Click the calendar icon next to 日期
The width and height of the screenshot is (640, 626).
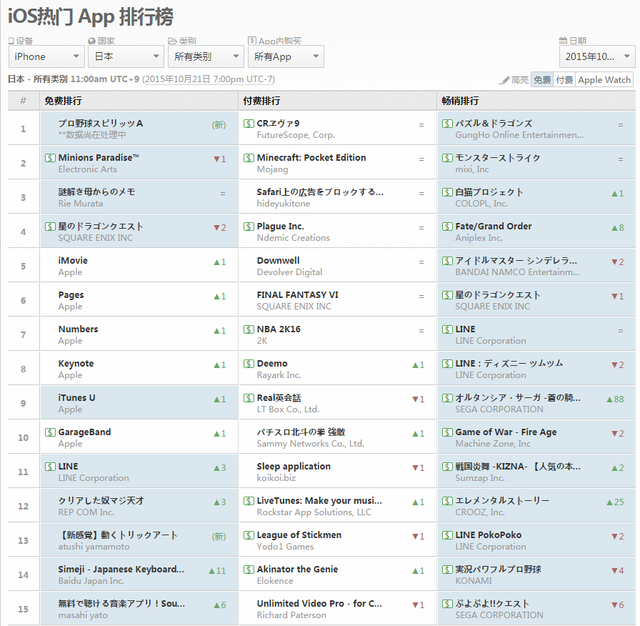[563, 40]
